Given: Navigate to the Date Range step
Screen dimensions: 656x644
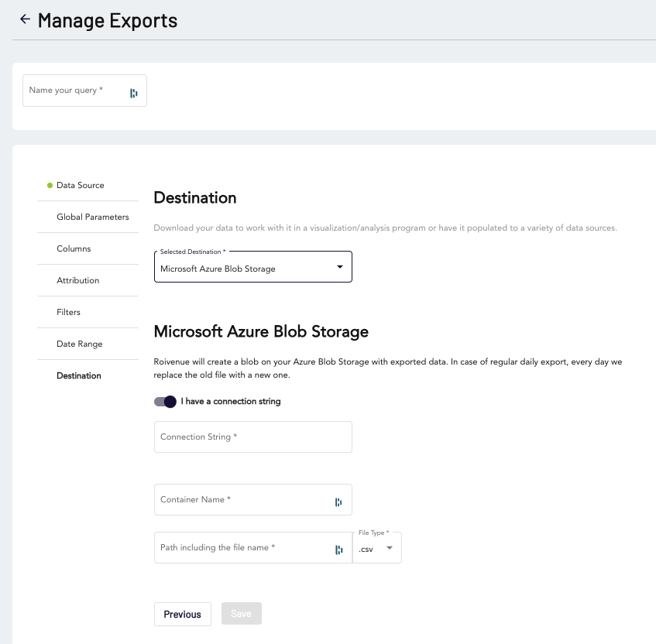Looking at the screenshot, I should click(79, 344).
